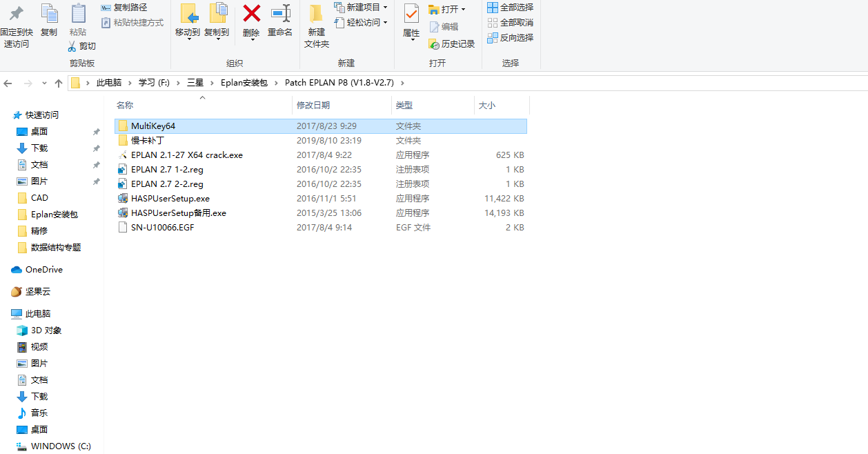Image resolution: width=868 pixels, height=454 pixels.
Task: Sort by Date modified (修改日期) column
Action: pyautogui.click(x=313, y=106)
